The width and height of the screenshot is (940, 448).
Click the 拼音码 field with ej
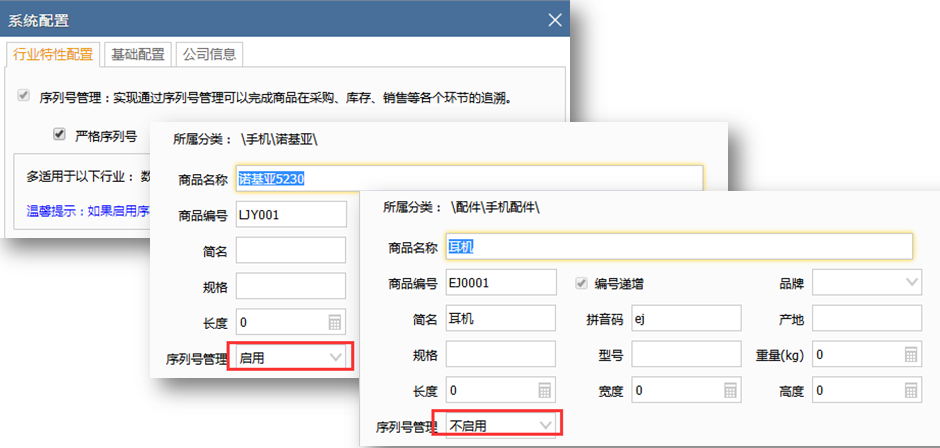[686, 318]
